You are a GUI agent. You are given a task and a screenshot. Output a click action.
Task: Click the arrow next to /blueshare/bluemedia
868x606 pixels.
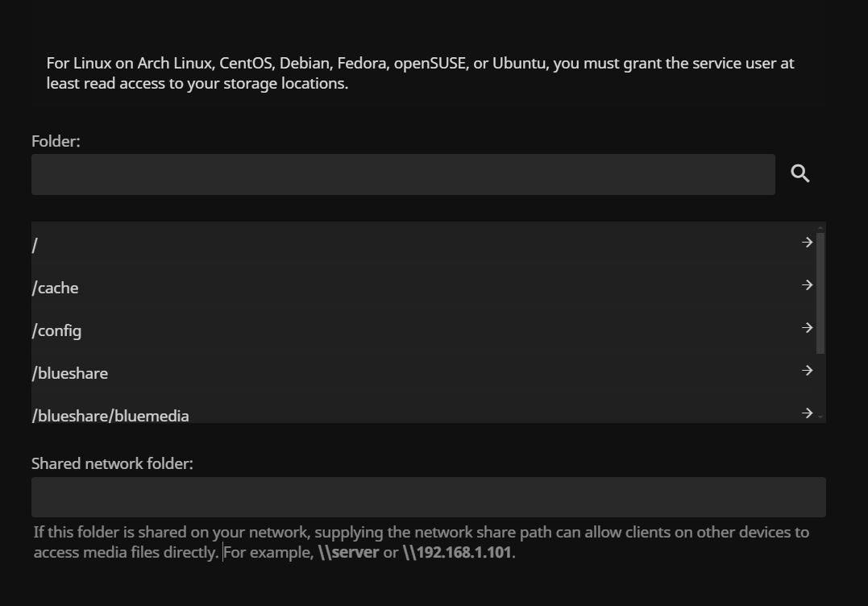(x=807, y=413)
